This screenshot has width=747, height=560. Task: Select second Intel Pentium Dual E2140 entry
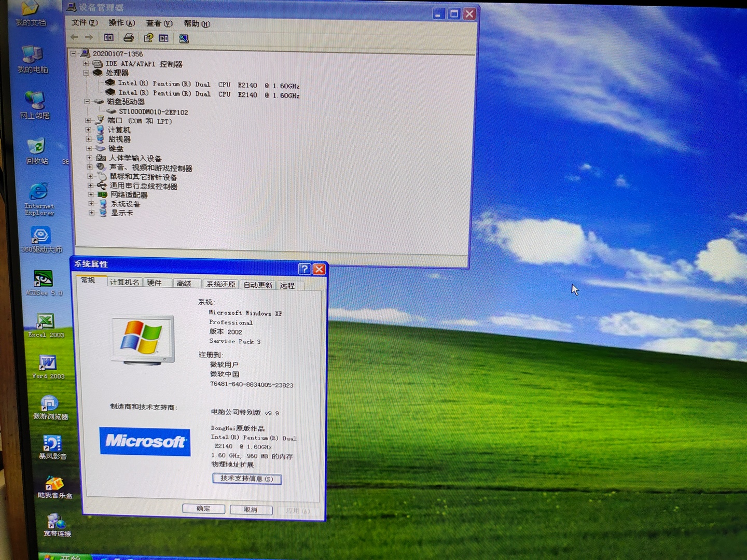[x=209, y=94]
